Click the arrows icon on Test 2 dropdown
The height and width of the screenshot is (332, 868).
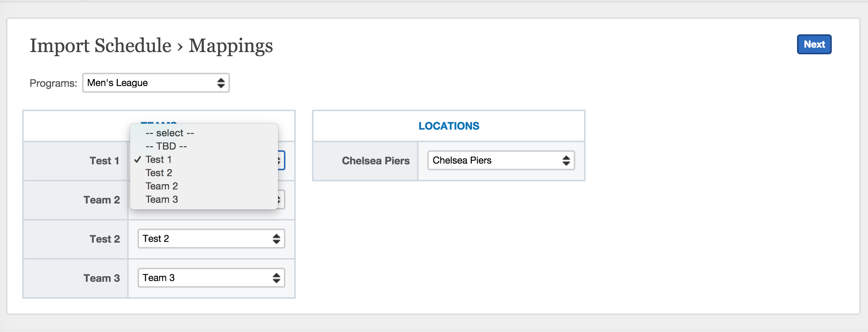click(x=276, y=239)
